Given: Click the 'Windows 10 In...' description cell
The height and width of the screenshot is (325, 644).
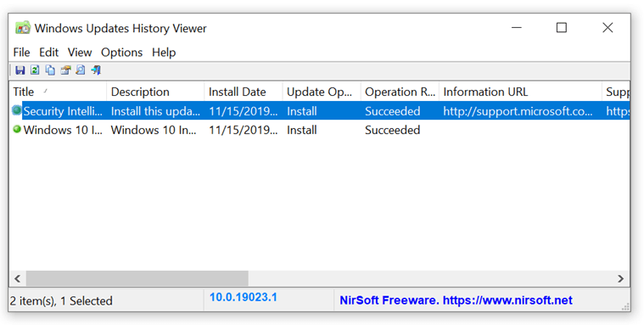Looking at the screenshot, I should click(154, 130).
